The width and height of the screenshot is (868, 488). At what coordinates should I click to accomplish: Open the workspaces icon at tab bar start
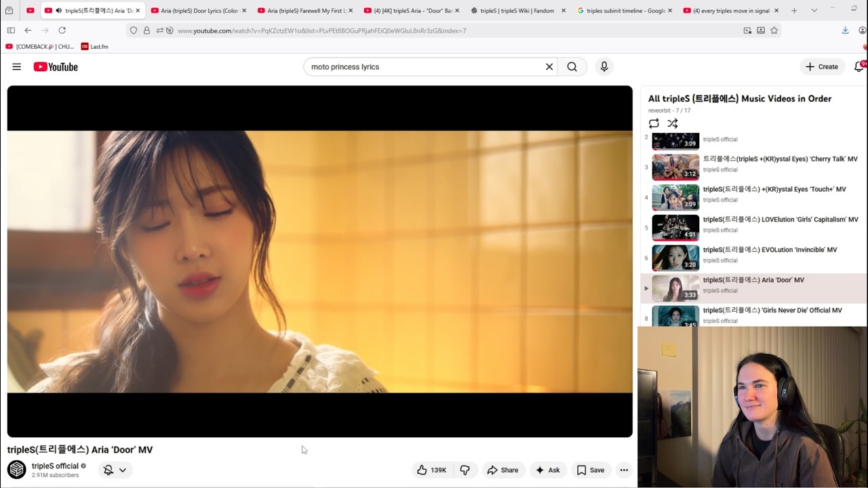pyautogui.click(x=9, y=10)
